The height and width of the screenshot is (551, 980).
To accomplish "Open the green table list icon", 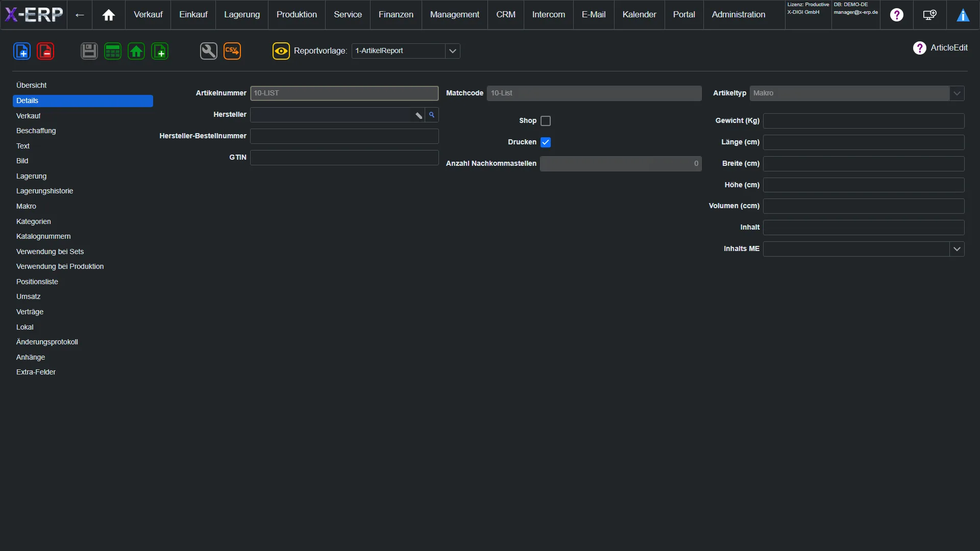I will click(x=113, y=51).
